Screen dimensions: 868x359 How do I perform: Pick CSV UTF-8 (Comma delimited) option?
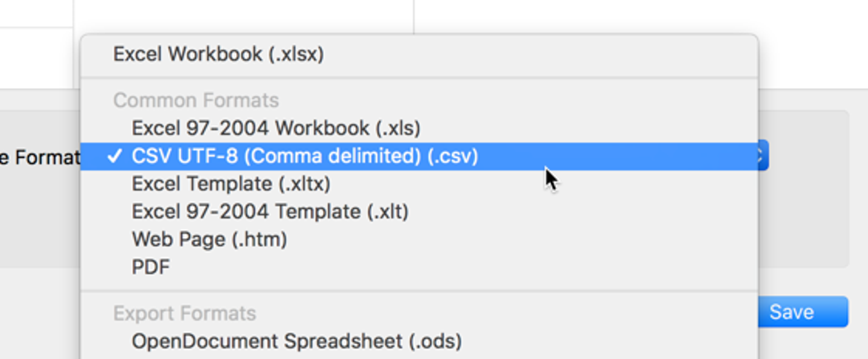tap(419, 156)
